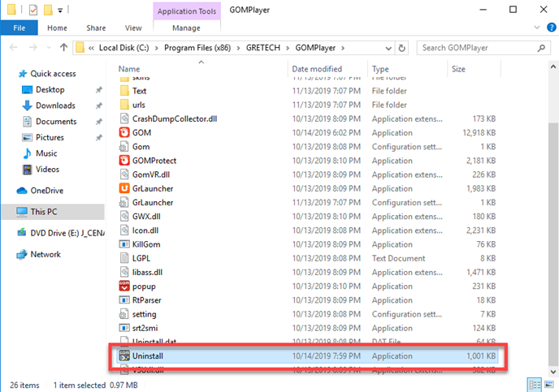This screenshot has height=392, width=559.
Task: Select Videos in navigation pane
Action: (x=47, y=169)
